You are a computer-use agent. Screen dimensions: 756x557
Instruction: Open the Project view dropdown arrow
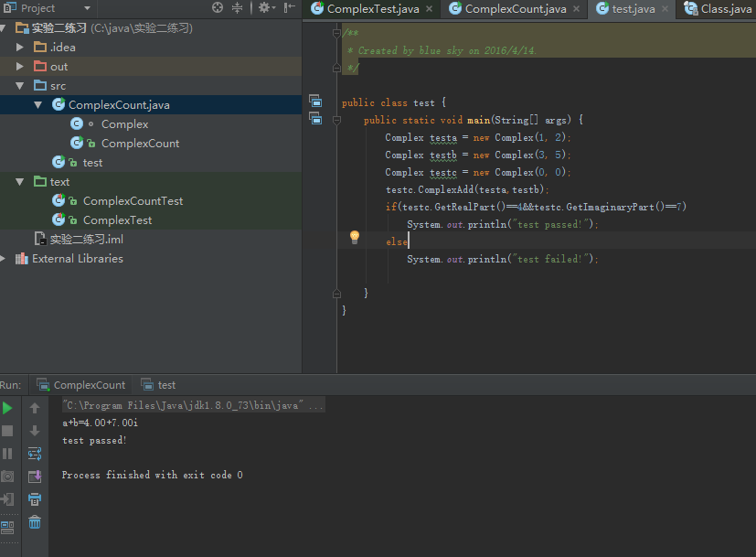[x=87, y=8]
